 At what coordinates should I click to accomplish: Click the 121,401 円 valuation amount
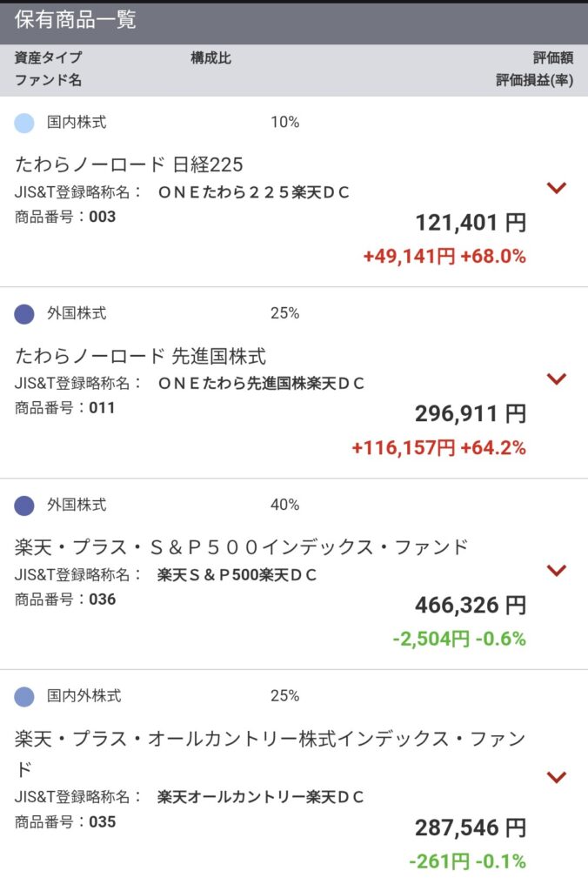pyautogui.click(x=471, y=223)
